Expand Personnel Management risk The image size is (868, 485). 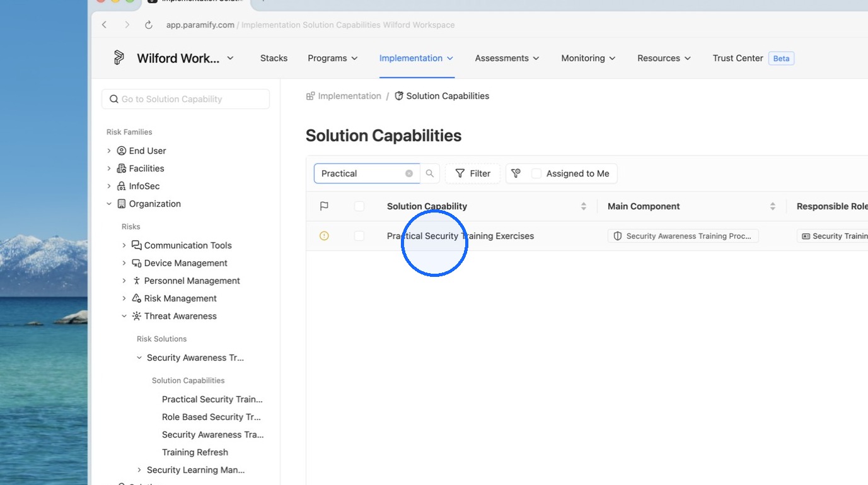(x=124, y=281)
